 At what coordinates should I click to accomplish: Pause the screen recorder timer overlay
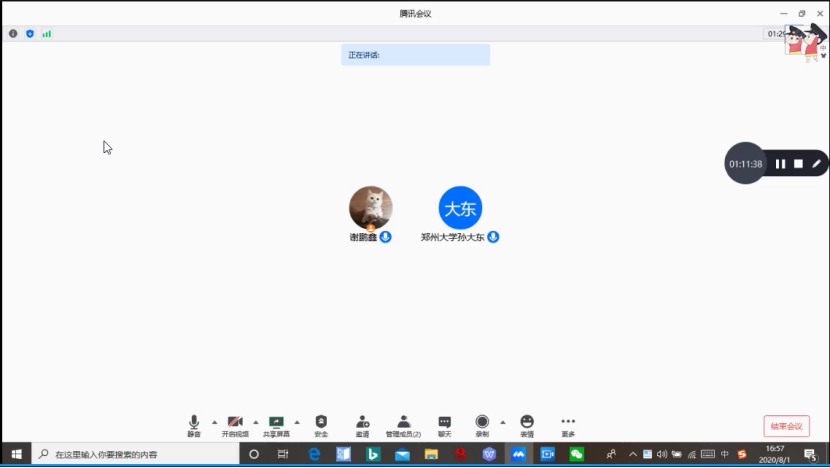[x=780, y=164]
